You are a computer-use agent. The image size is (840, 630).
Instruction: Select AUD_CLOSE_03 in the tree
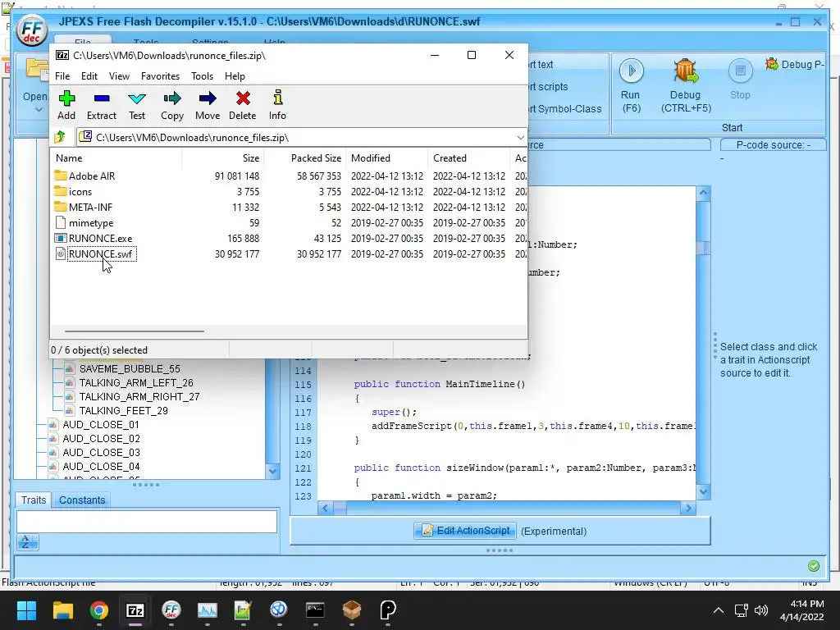pyautogui.click(x=101, y=452)
